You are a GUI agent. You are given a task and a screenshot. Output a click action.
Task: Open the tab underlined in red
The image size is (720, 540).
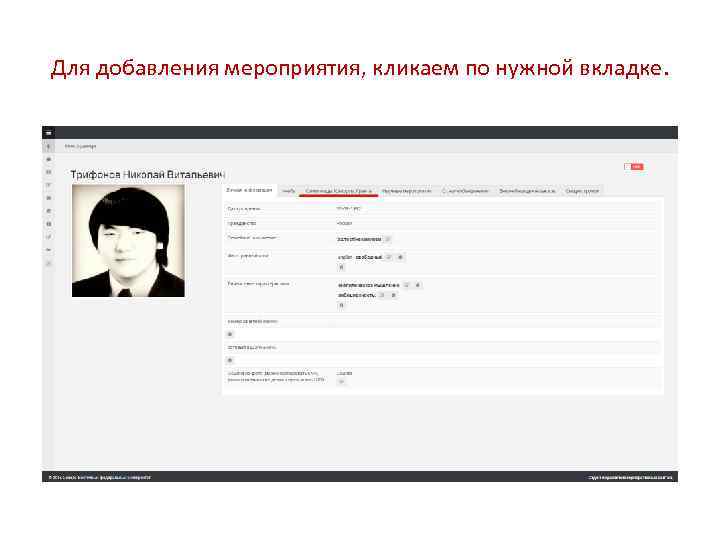pos(338,191)
